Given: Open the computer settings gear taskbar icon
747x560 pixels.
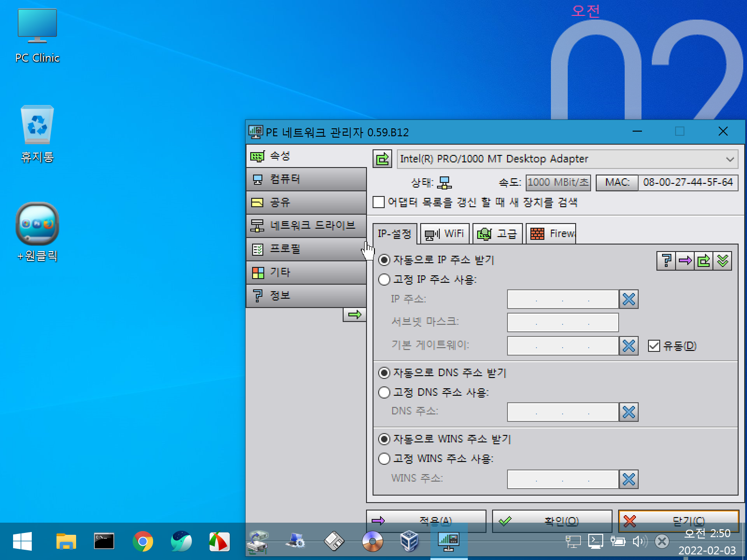Looking at the screenshot, I should (296, 541).
